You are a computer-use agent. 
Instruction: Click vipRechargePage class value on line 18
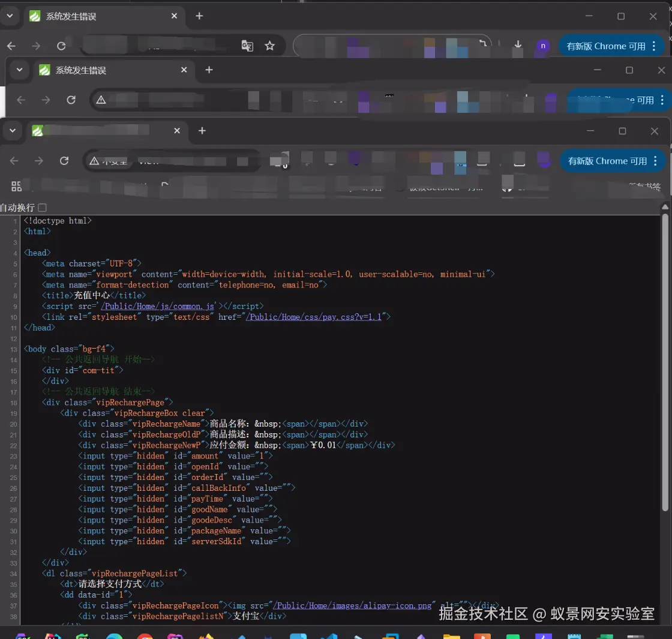(x=130, y=403)
